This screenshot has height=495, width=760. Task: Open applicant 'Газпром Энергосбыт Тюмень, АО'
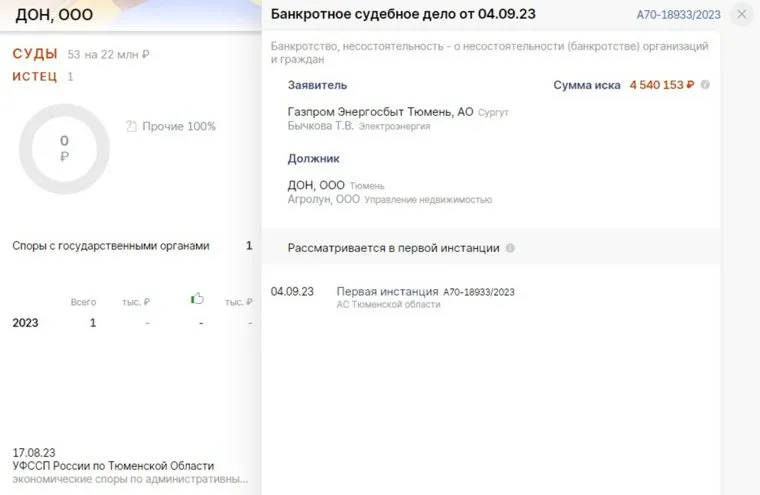point(380,112)
